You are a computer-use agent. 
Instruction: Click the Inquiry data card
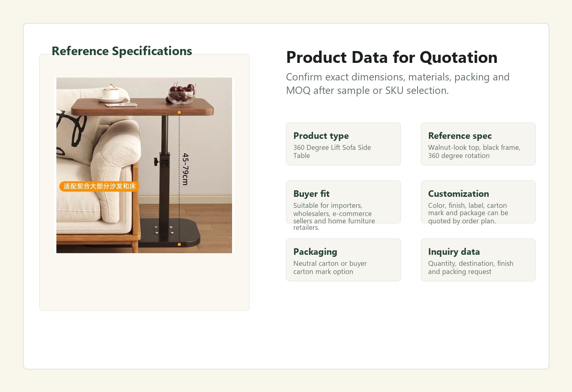click(x=478, y=260)
